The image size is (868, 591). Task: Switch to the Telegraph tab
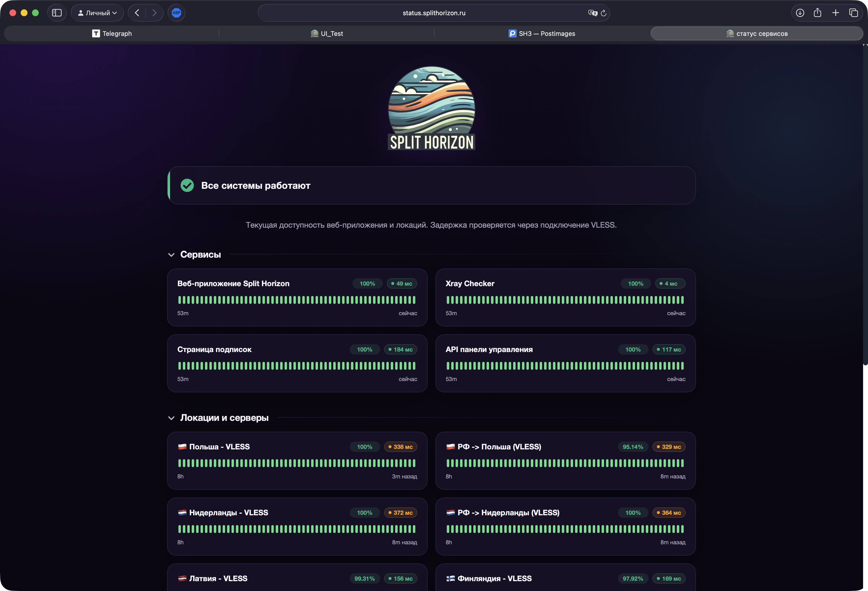point(112,34)
